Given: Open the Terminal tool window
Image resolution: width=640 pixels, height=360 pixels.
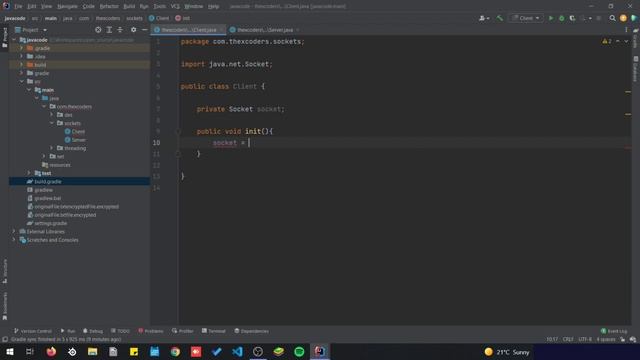Looking at the screenshot, I should [213, 331].
